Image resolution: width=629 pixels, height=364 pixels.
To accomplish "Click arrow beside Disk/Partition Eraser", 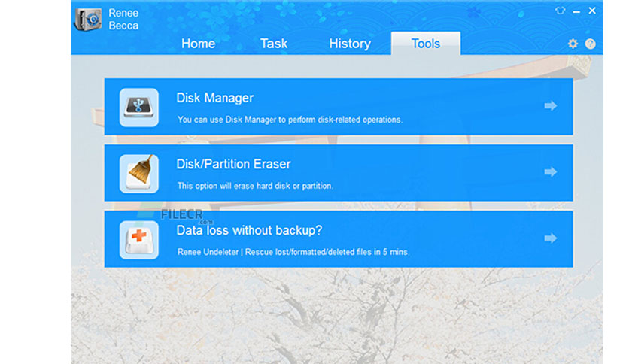I will (551, 172).
